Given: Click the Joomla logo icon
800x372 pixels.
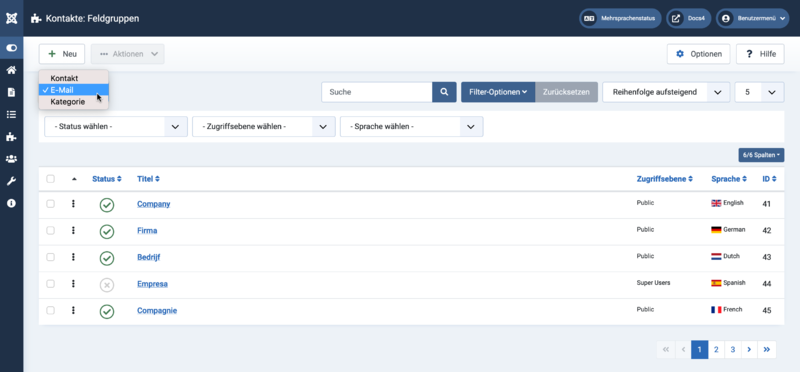Looking at the screenshot, I should 11,19.
